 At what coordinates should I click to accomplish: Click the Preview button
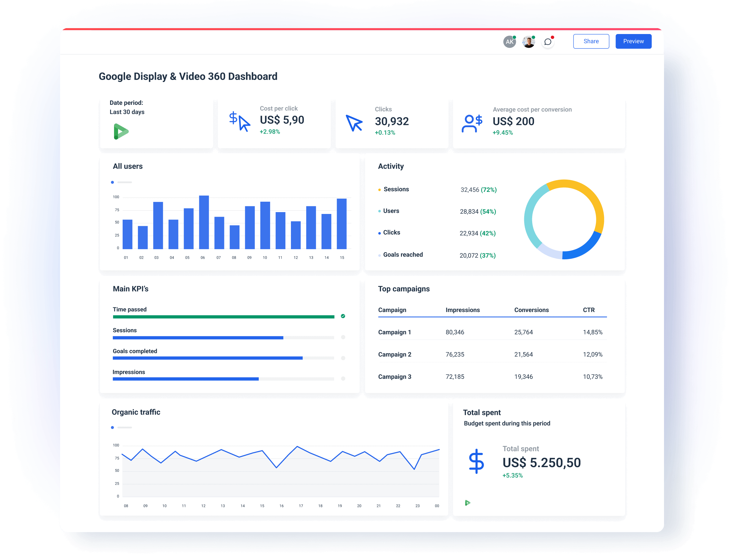pyautogui.click(x=633, y=41)
